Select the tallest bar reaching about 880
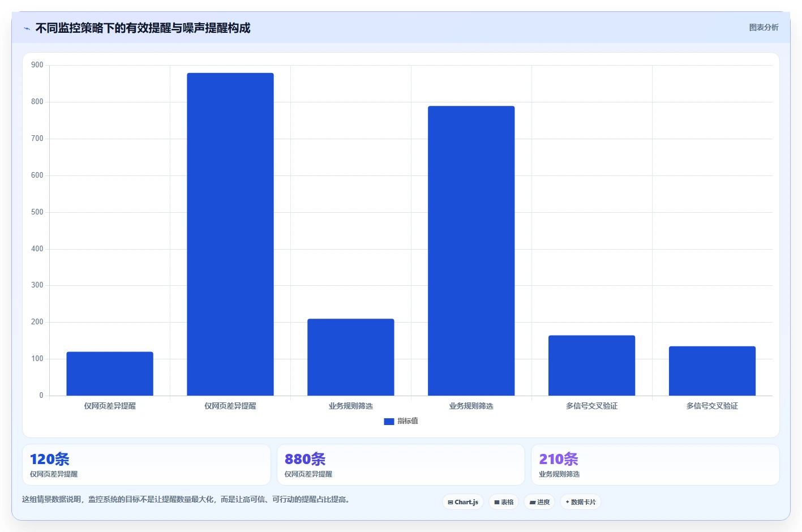802x532 pixels. pos(230,234)
